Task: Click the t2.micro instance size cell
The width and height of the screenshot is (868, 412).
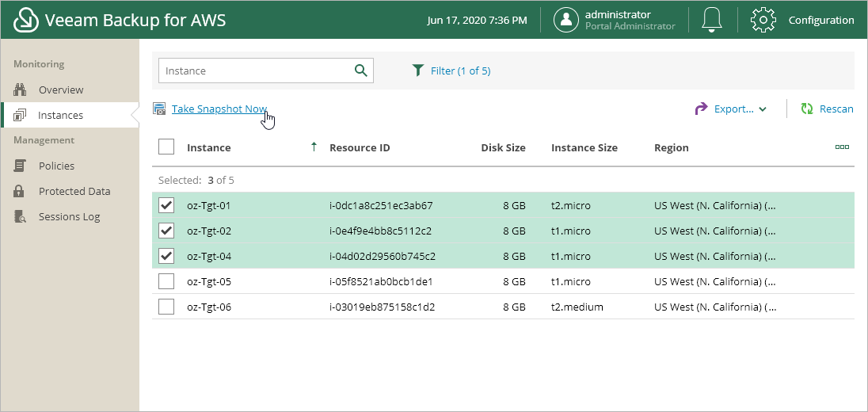Action: tap(571, 205)
